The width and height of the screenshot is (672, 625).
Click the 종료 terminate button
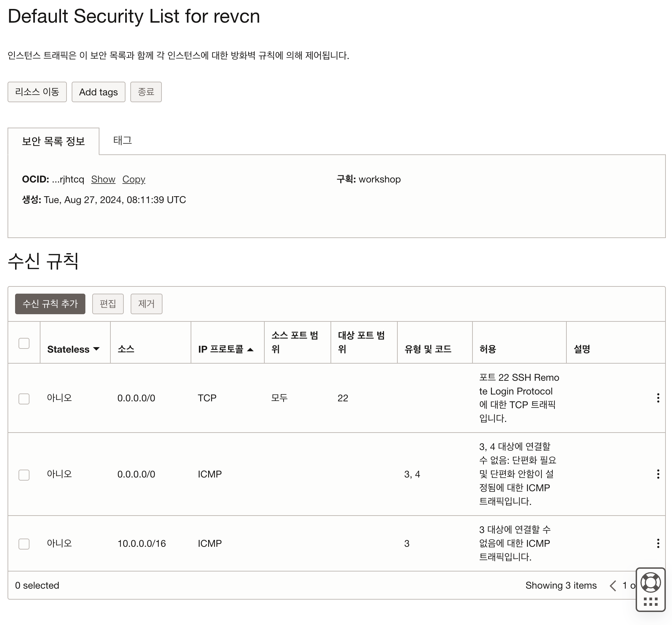click(146, 92)
